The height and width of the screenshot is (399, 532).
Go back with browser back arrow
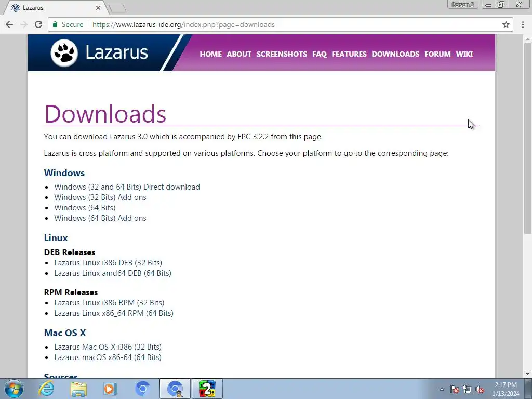[x=9, y=24]
